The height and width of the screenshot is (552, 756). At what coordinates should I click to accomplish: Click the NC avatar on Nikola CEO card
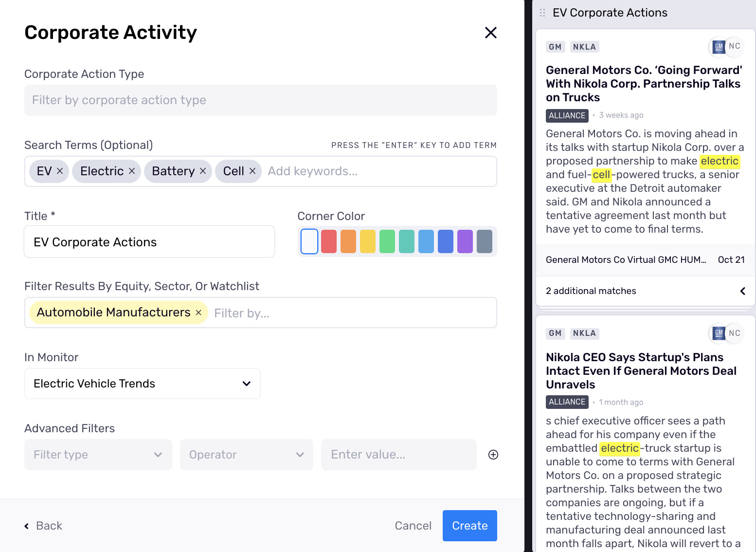[735, 333]
